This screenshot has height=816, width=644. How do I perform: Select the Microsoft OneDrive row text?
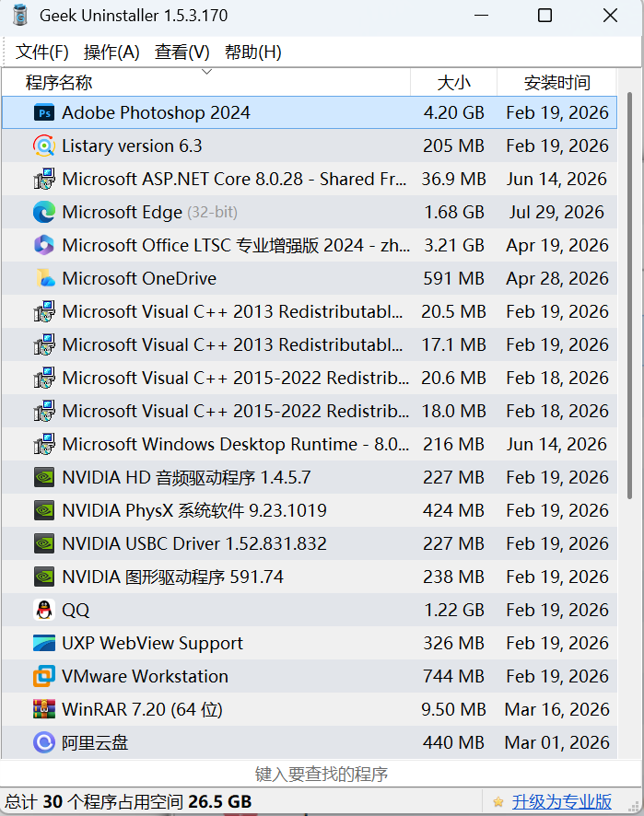[x=139, y=278]
